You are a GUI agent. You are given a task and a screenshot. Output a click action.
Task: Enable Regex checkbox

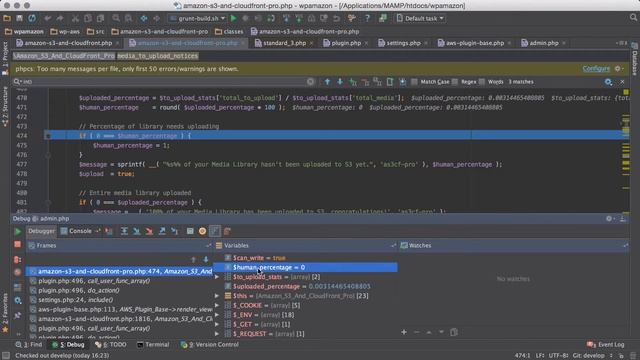coord(455,82)
